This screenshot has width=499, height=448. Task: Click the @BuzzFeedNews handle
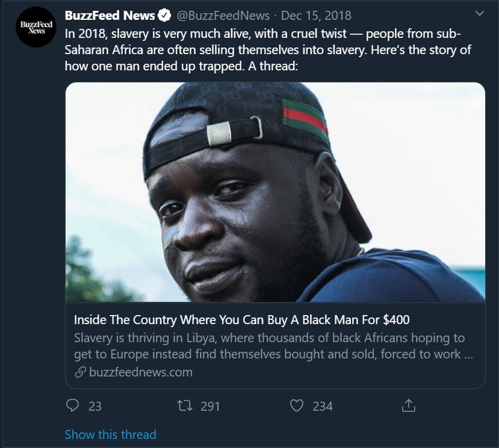223,15
